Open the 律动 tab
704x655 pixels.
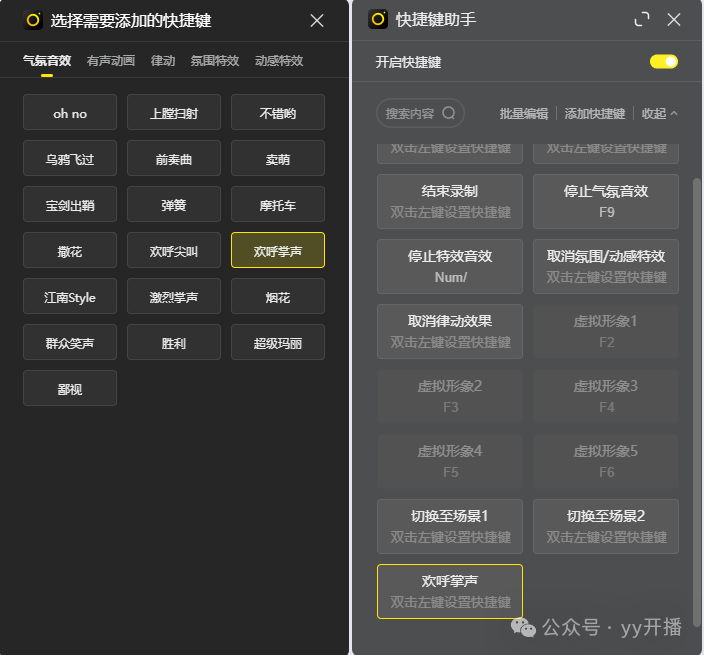point(163,60)
